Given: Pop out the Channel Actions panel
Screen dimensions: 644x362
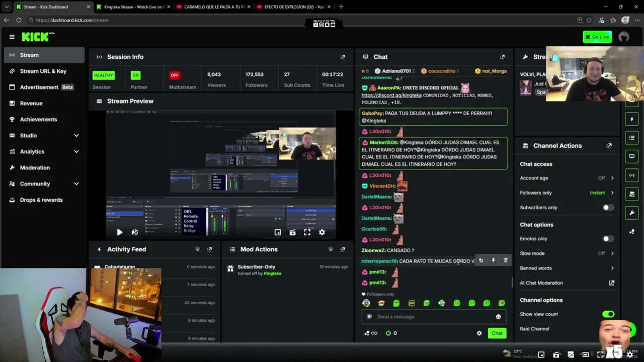Looking at the screenshot, I should point(609,146).
